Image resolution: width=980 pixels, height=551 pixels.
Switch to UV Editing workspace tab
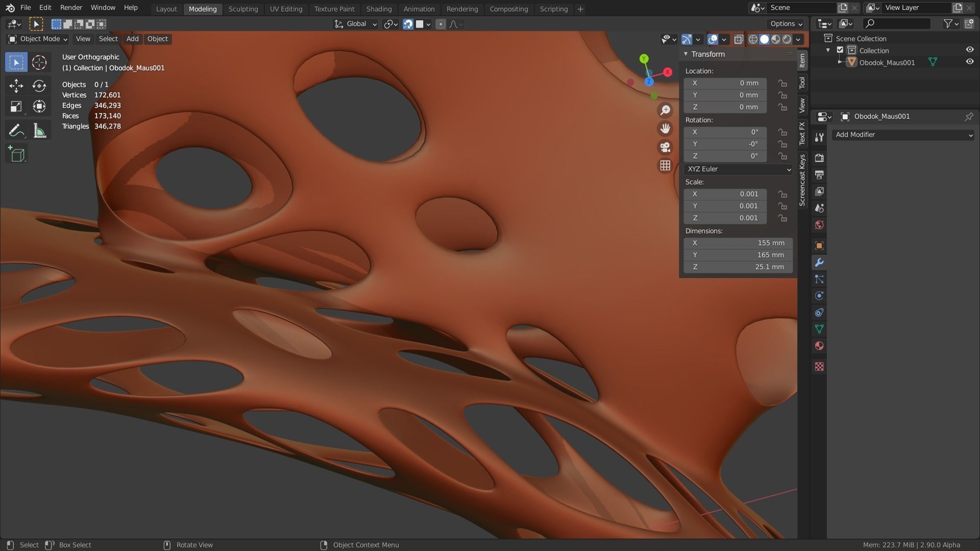click(x=286, y=9)
